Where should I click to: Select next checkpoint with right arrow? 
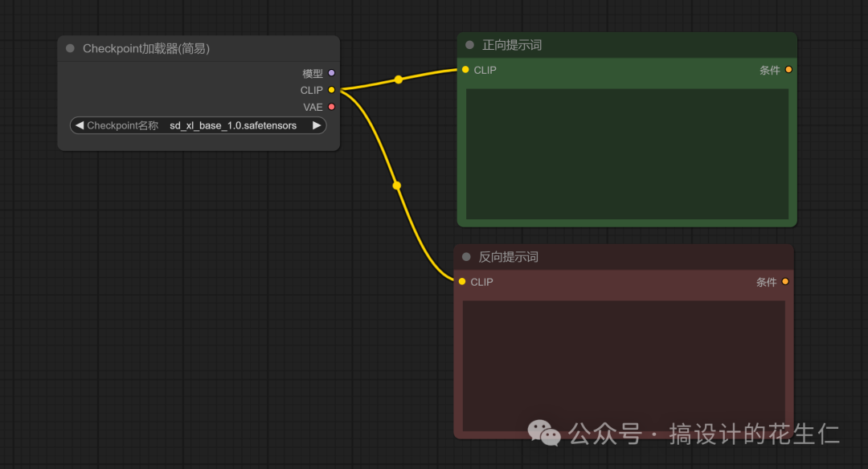coord(317,125)
